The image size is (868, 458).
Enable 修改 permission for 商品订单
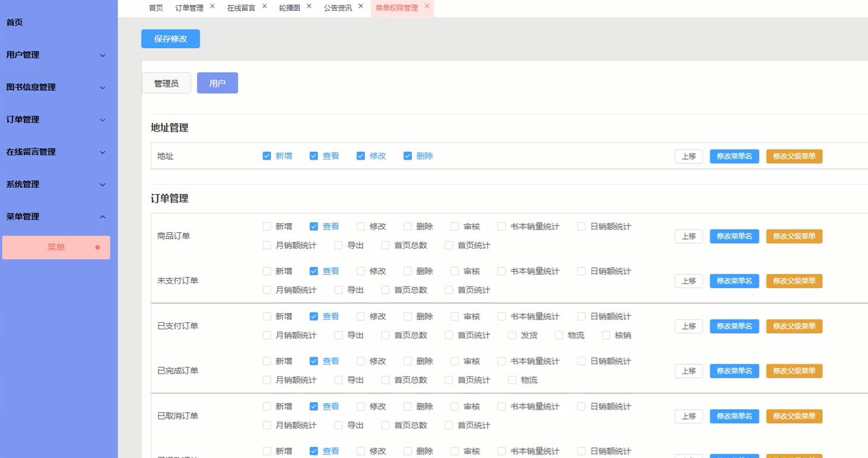tap(361, 226)
